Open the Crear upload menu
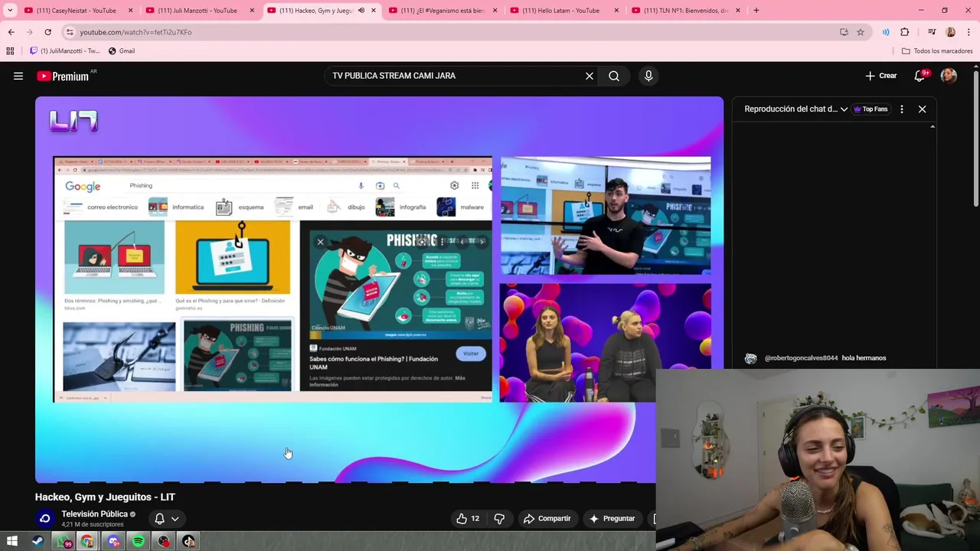The width and height of the screenshot is (980, 551). [x=881, y=76]
